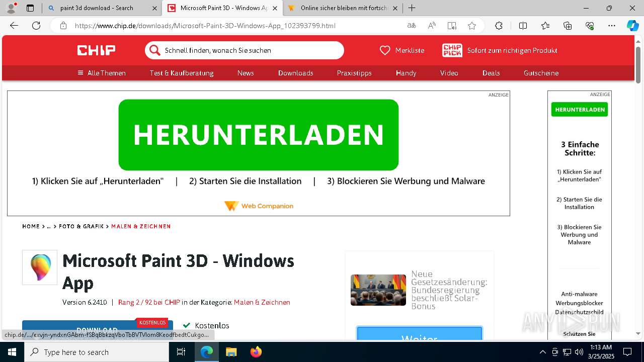This screenshot has height=362, width=644.
Task: Open the Downloads menu item
Action: [296, 73]
